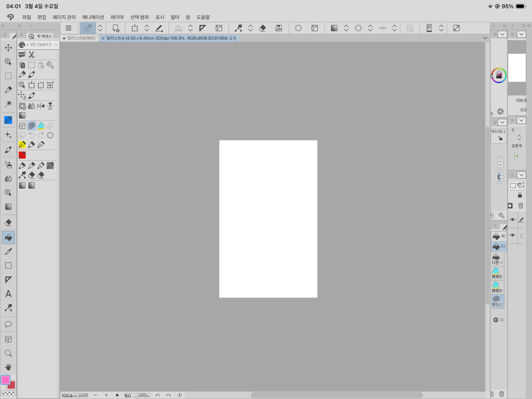
Task: Choose the Balloon speech bubble tool
Action: (x=8, y=324)
